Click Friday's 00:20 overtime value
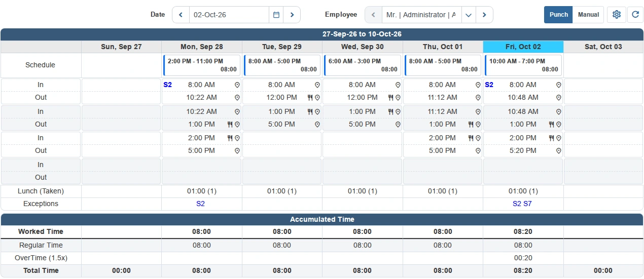The image size is (644, 279). point(523,258)
